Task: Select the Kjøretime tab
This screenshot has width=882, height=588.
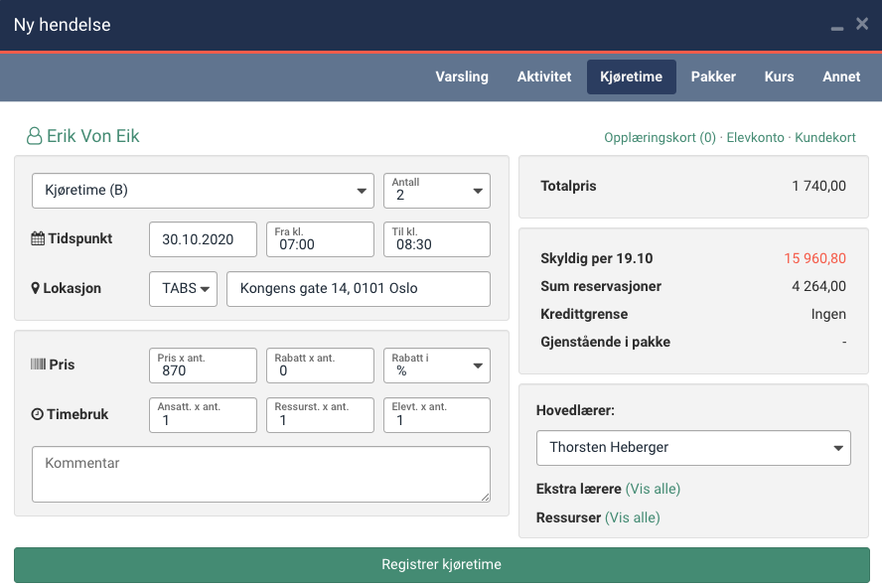Action: [631, 76]
